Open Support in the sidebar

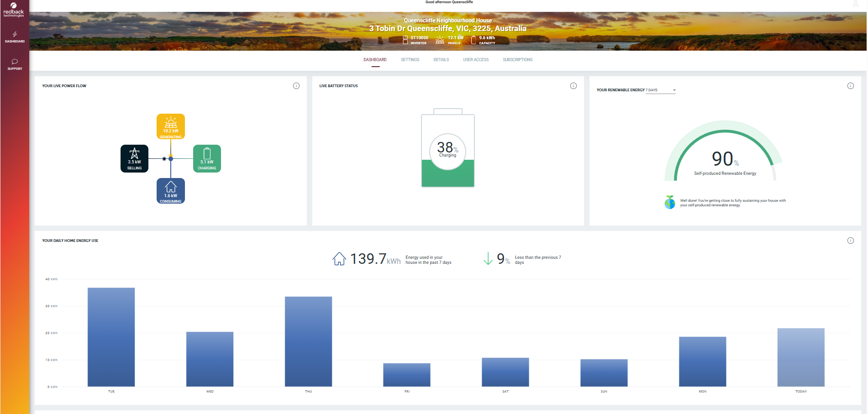point(15,64)
